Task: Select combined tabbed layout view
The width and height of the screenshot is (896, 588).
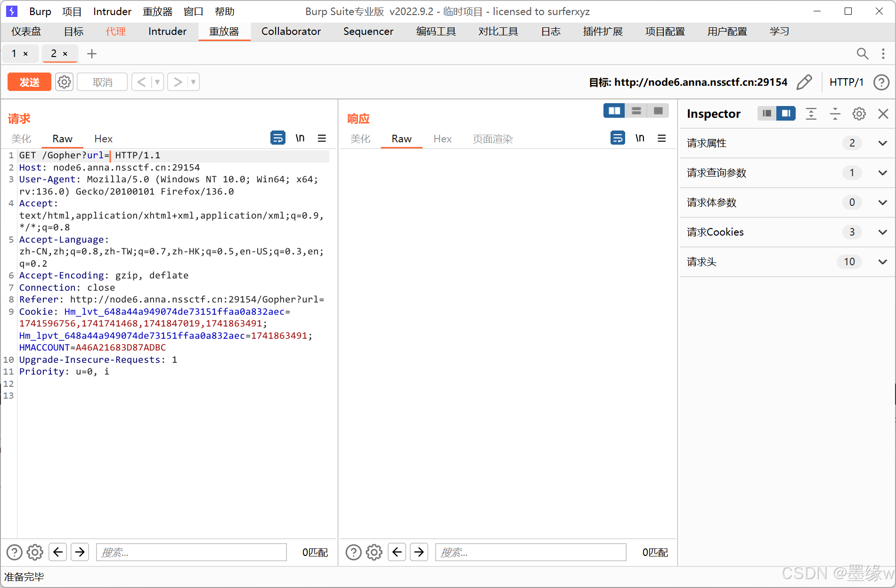Action: [x=658, y=111]
